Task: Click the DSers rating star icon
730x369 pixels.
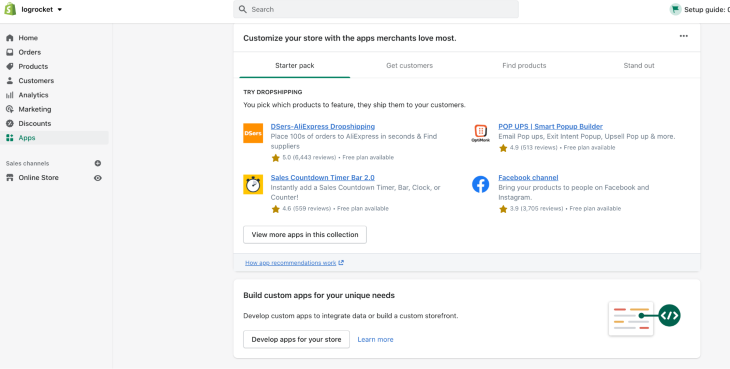Action: pos(276,158)
